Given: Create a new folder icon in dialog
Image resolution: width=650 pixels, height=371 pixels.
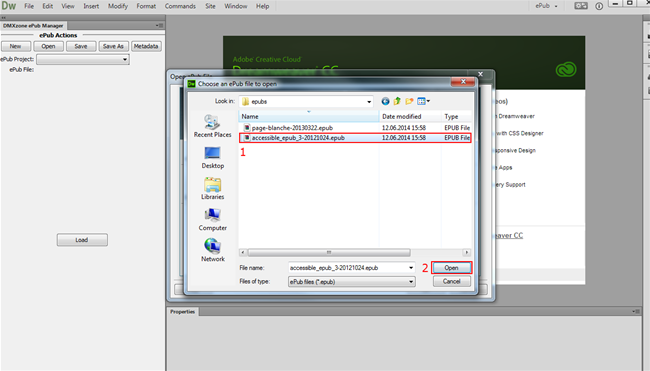Looking at the screenshot, I should pos(409,101).
